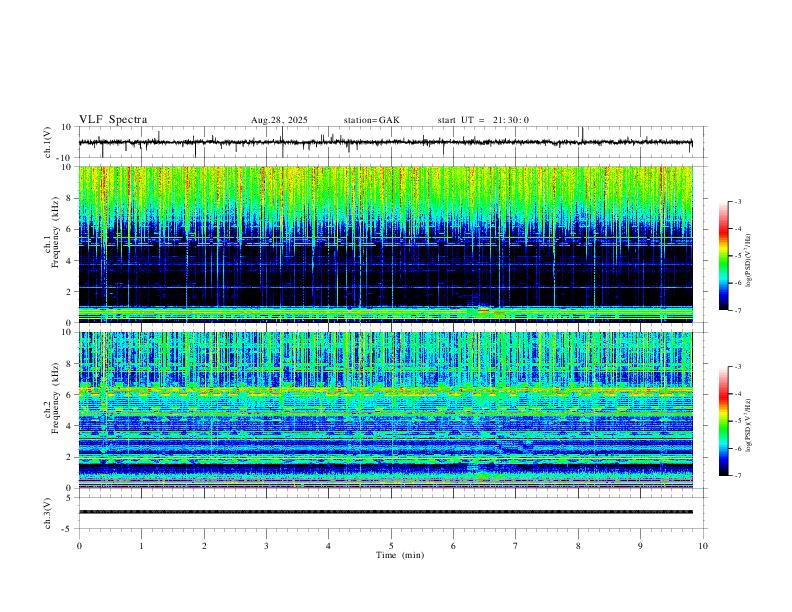Click the lower colorbar beside ch.2 spectrogram
This screenshot has width=792, height=612.
[x=724, y=421]
